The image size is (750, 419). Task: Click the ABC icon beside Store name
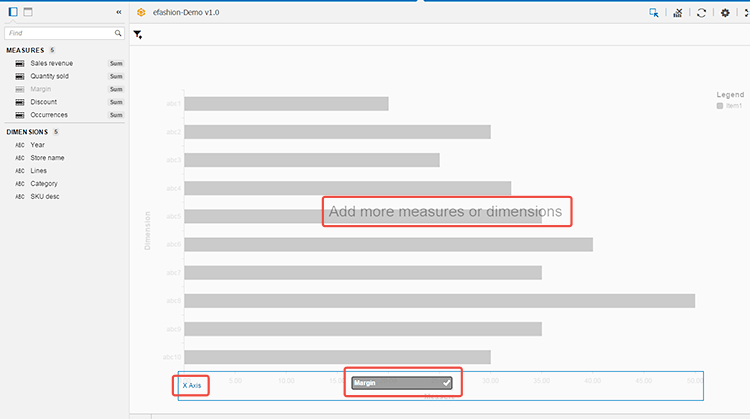coord(20,158)
